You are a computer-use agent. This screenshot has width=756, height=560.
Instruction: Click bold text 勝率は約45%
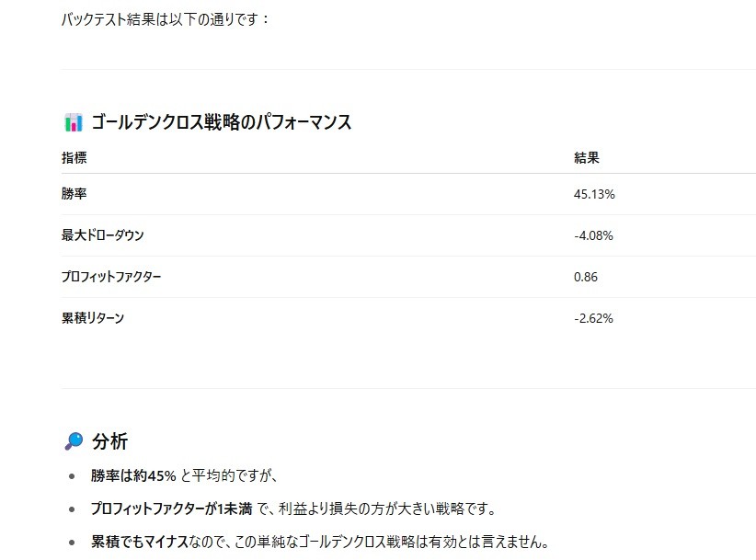point(133,476)
